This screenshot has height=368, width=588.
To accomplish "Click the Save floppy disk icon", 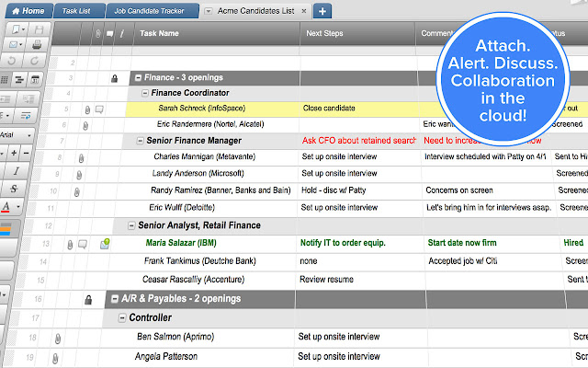I will pos(39,29).
